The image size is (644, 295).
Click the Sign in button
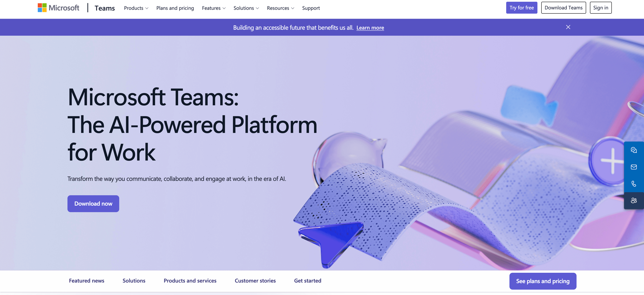[600, 8]
